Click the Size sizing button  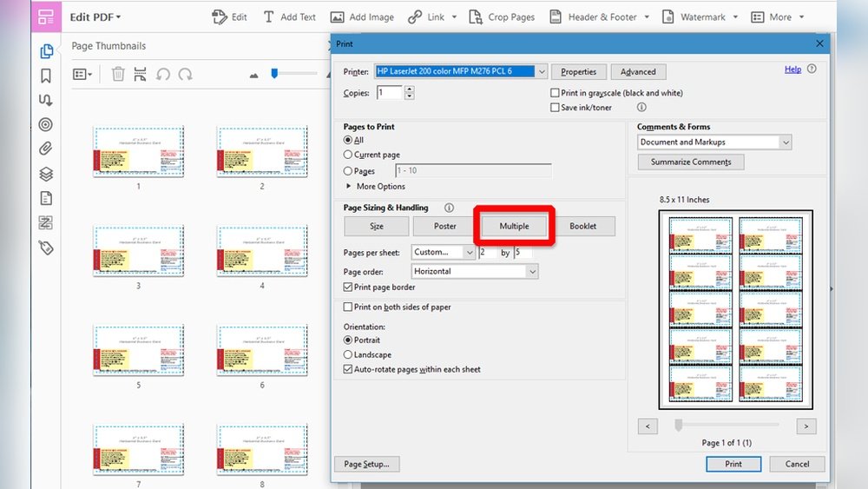click(x=377, y=226)
